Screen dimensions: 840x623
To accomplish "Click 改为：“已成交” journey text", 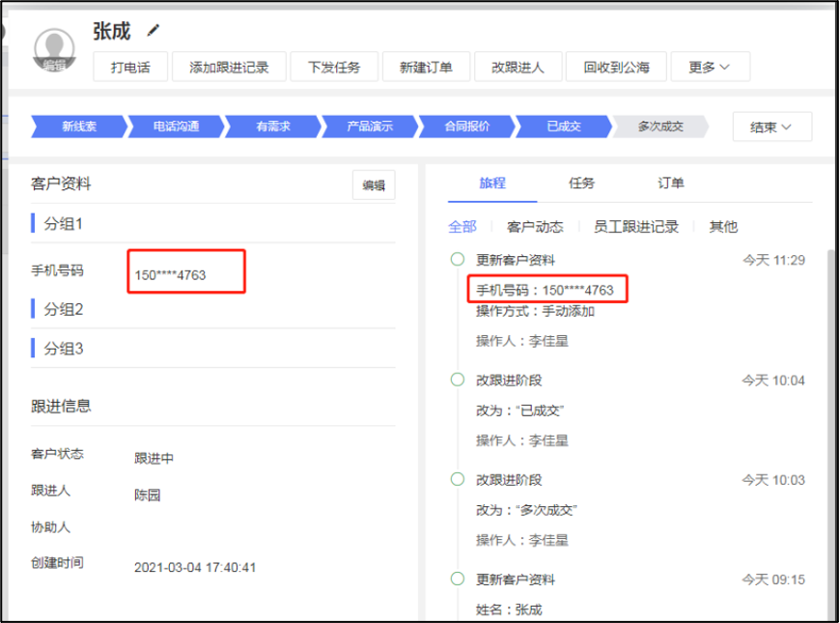I will 519,411.
